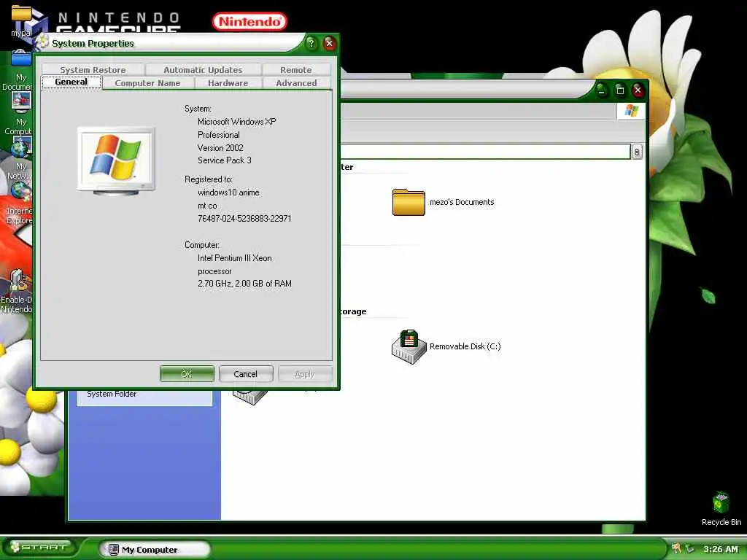Open the mypal folder desktop icon
Image resolution: width=747 pixels, height=560 pixels.
click(21, 20)
